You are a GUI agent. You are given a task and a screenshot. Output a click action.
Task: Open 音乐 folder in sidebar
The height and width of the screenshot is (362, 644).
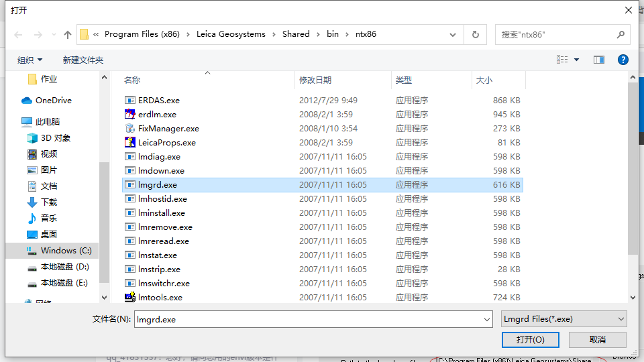(42, 219)
